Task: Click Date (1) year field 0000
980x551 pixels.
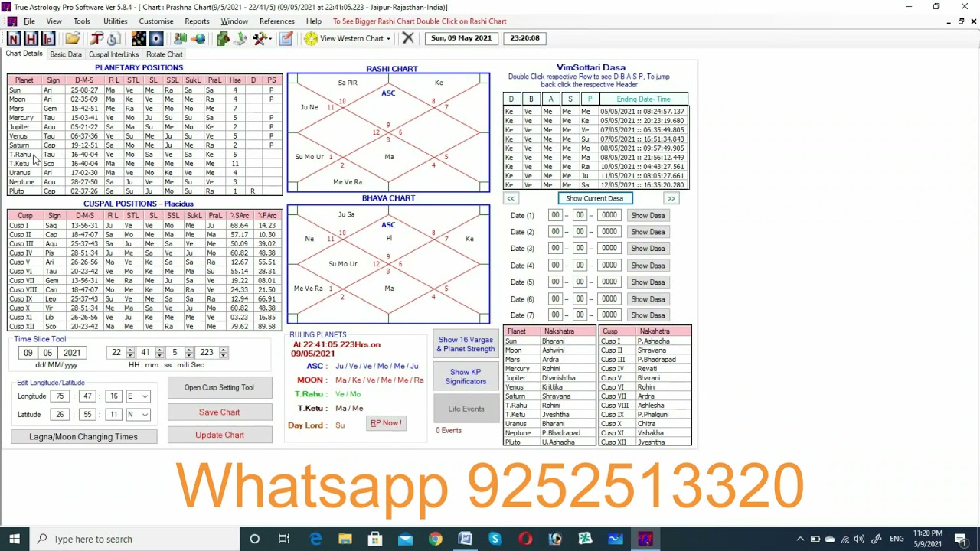Action: 609,215
